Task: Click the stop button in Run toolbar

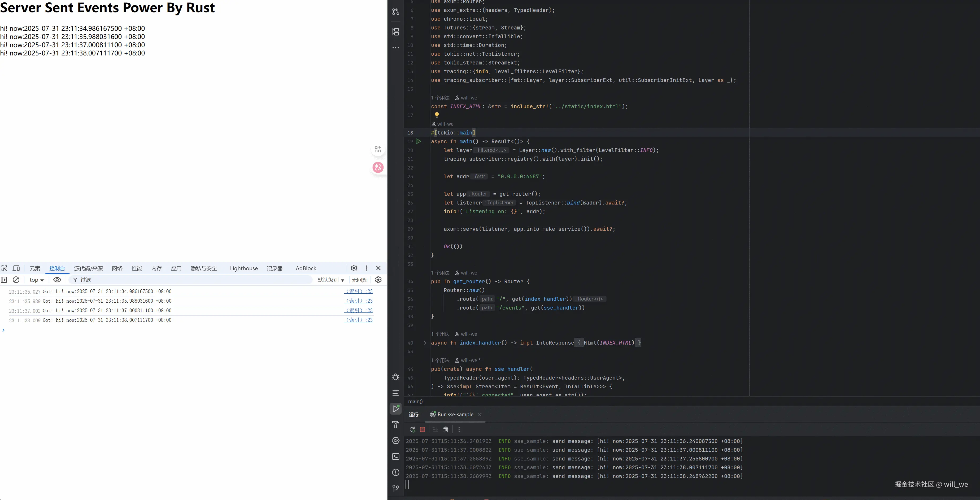Action: (x=422, y=429)
